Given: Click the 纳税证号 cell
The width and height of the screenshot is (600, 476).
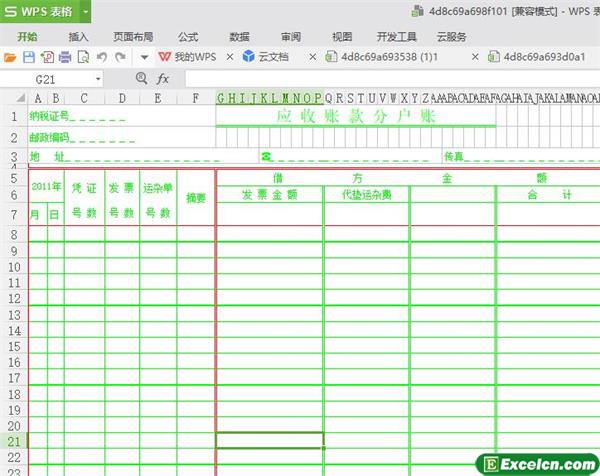Looking at the screenshot, I should (122, 116).
